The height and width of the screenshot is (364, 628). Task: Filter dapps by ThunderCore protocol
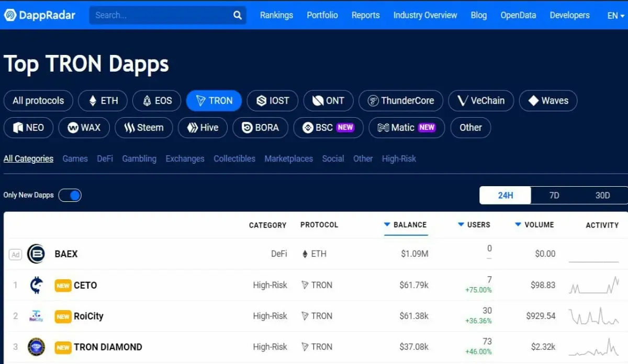point(401,100)
